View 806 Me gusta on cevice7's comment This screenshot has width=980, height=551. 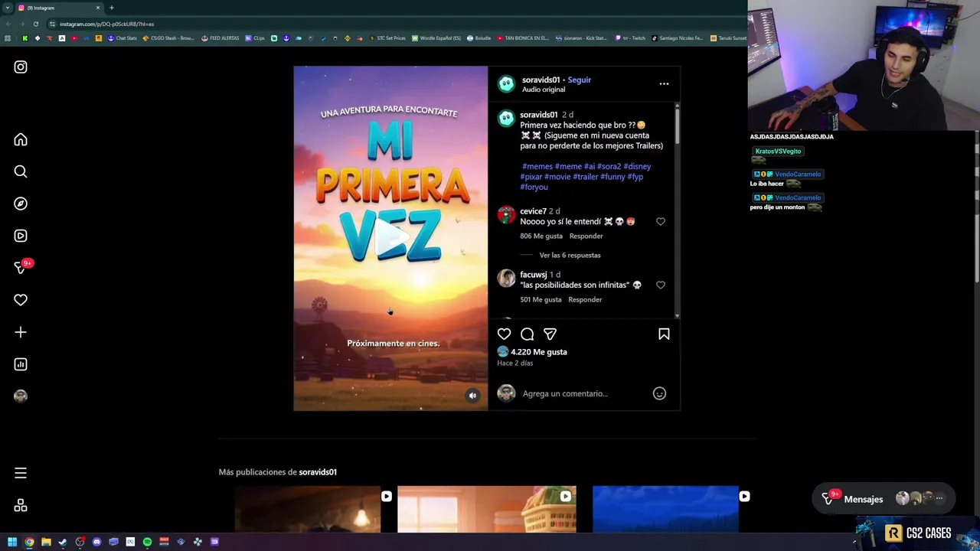tap(541, 236)
